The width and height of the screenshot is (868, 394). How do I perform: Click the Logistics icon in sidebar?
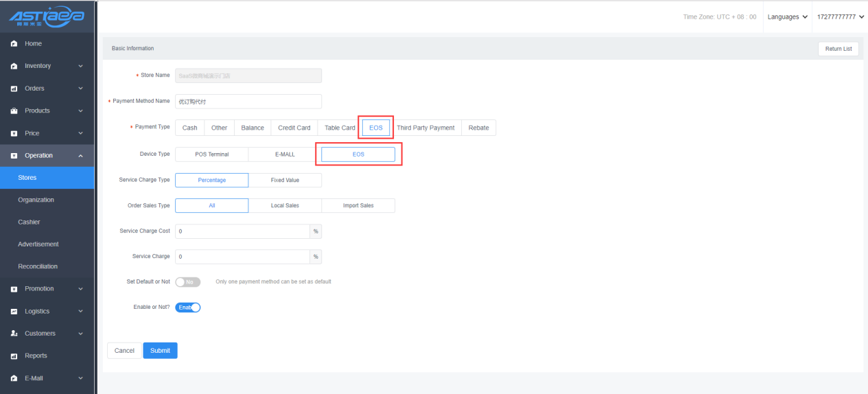13,312
